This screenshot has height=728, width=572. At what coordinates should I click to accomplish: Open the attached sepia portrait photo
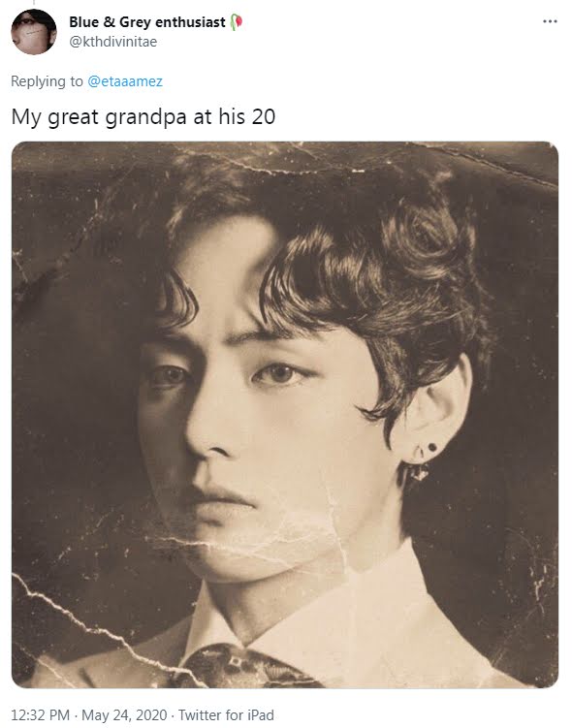[x=285, y=415]
